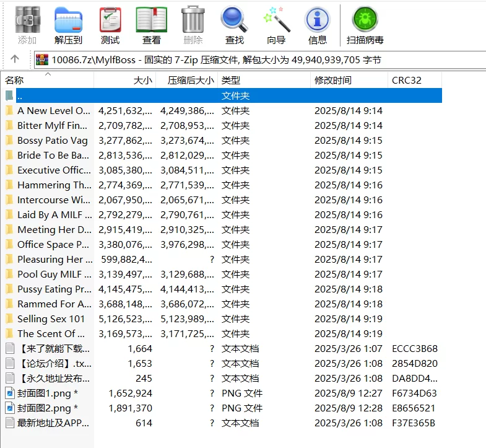Select the Executive Offic... folder
The width and height of the screenshot is (486, 448).
pyautogui.click(x=54, y=170)
